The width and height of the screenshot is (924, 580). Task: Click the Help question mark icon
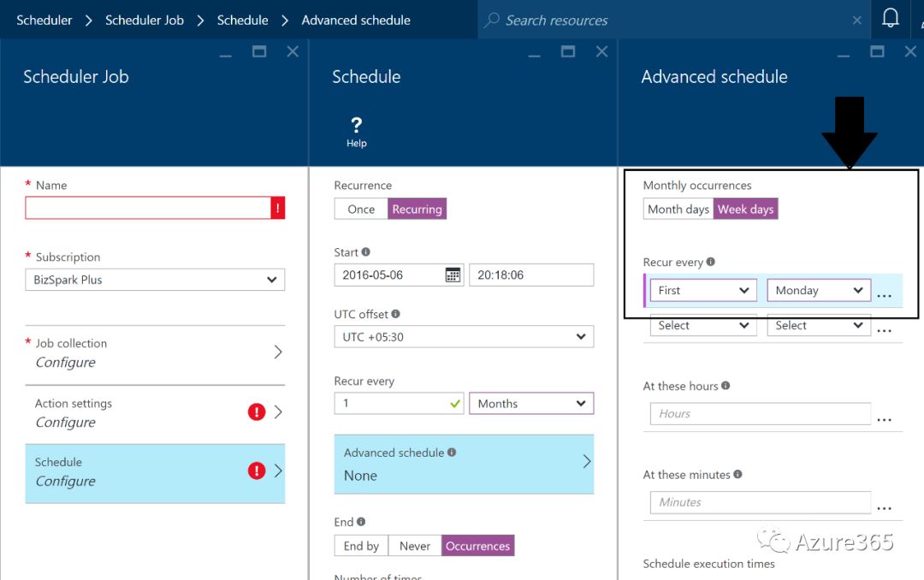click(357, 126)
